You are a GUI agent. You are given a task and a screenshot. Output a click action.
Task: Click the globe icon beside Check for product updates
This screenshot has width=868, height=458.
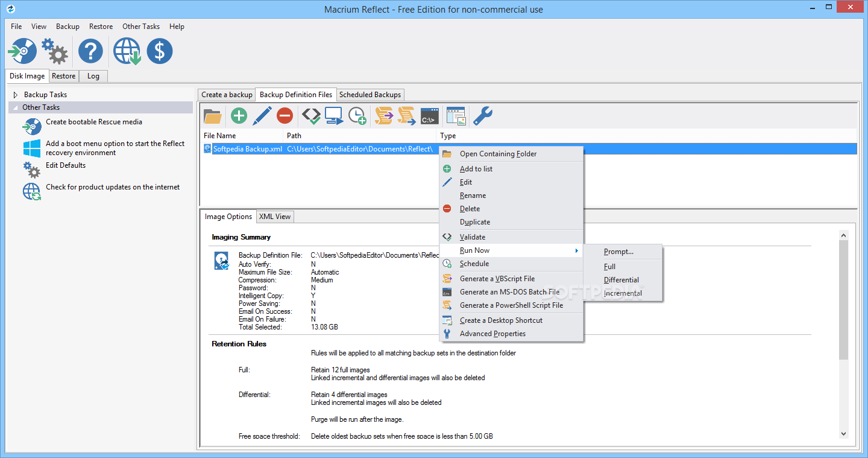pyautogui.click(x=31, y=192)
